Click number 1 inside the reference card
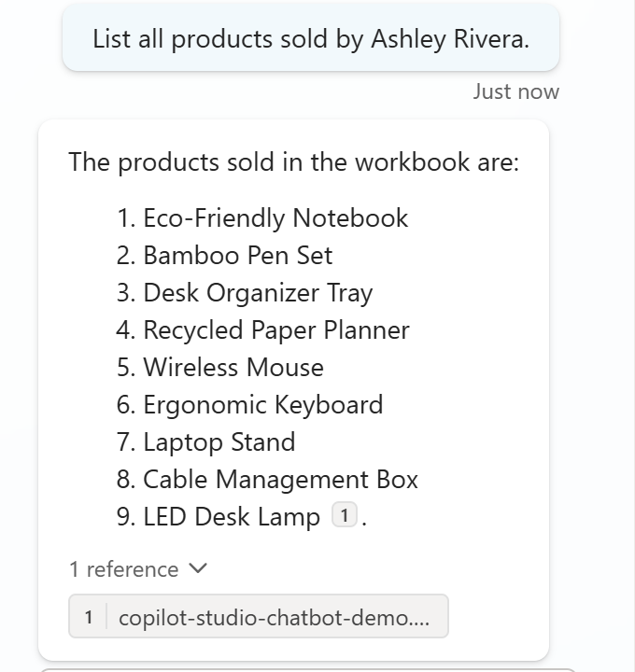Screen dimensions: 635x672 89,617
